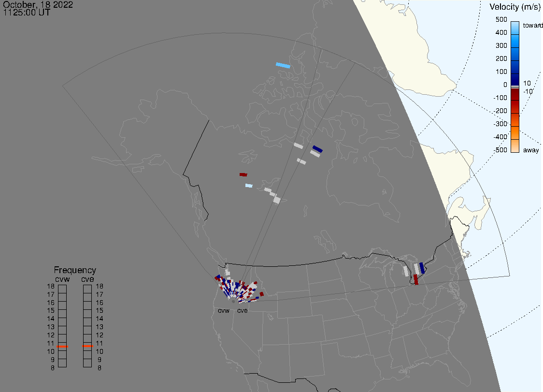Click the '0' label on the velocity scale
Image resolution: width=543 pixels, height=392 pixels.
tap(505, 85)
